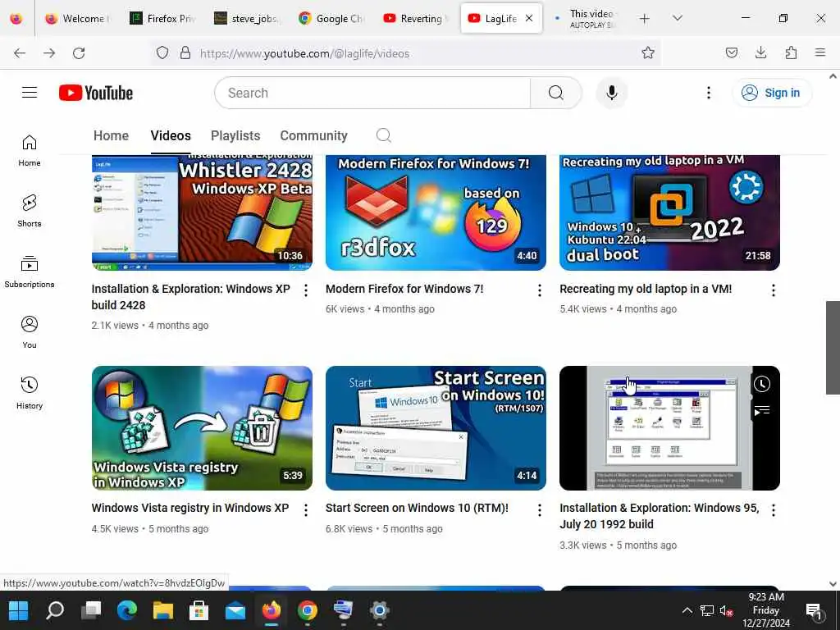840x630 pixels.
Task: Click the page vertical scrollbar thumb
Action: point(833,348)
